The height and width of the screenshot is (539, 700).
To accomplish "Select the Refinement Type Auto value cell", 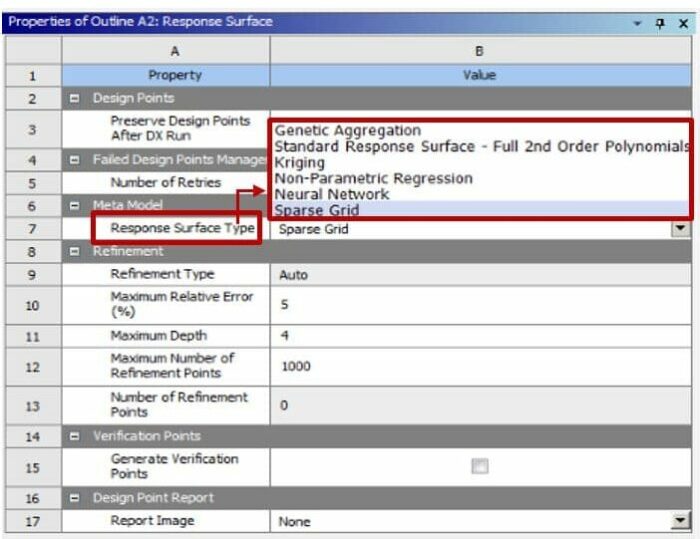I will pyautogui.click(x=478, y=274).
